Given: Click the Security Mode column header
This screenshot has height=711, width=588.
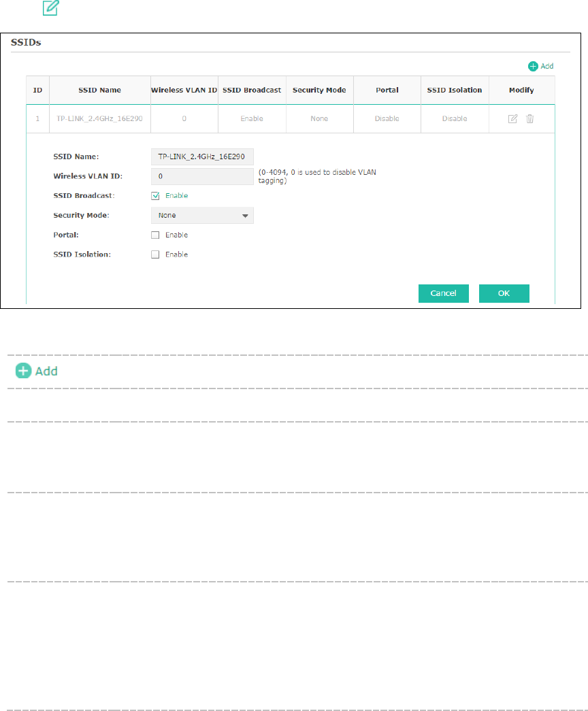Looking at the screenshot, I should point(319,90).
